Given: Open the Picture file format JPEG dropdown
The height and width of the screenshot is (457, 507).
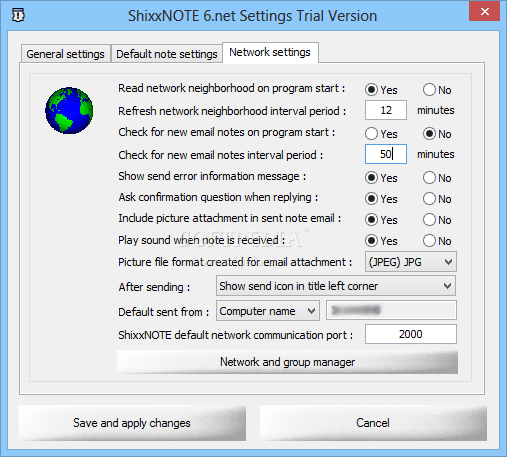Looking at the screenshot, I should (x=411, y=262).
